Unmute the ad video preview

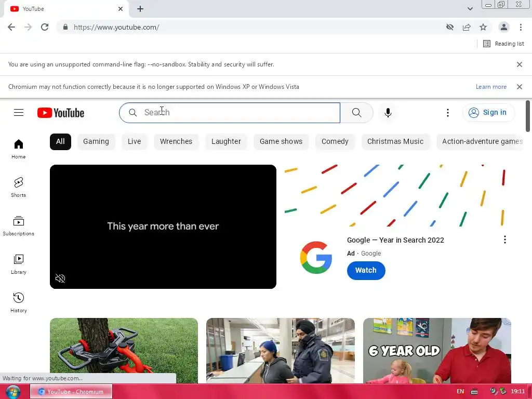[60, 278]
